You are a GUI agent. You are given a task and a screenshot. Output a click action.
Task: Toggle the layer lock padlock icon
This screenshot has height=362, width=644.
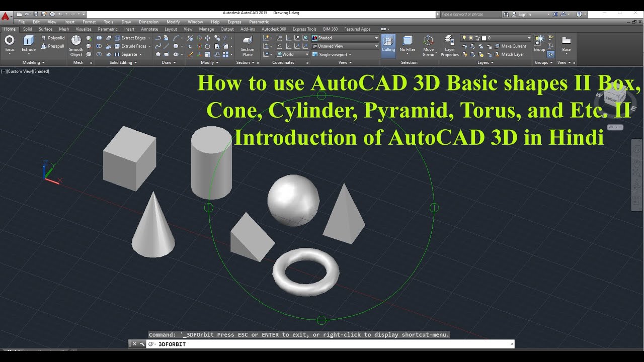(477, 38)
